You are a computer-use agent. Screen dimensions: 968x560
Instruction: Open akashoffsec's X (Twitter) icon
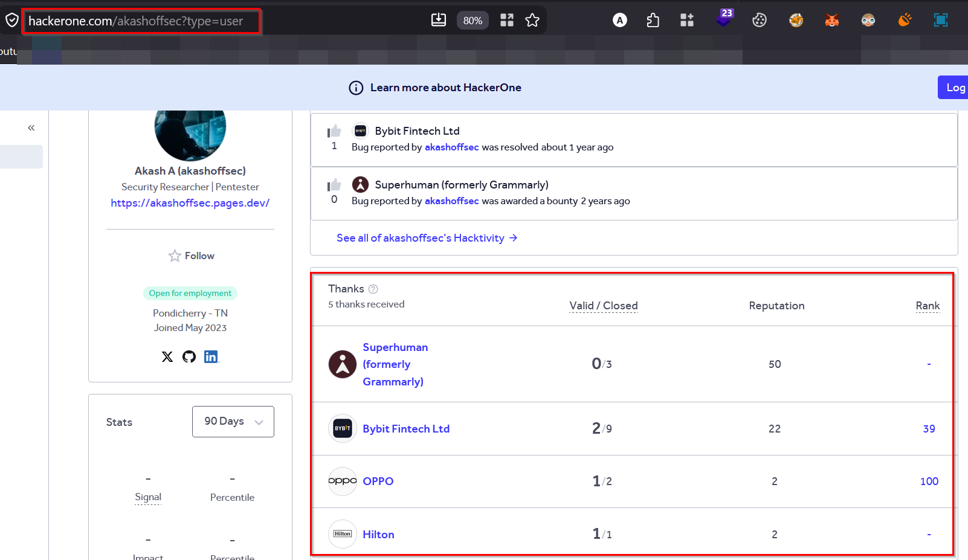(167, 356)
